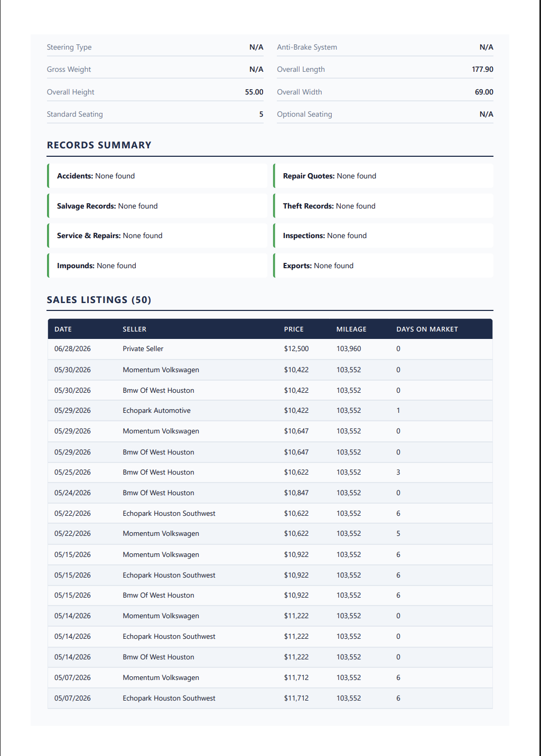Click the Repair Quotes: None found card

pyautogui.click(x=383, y=176)
